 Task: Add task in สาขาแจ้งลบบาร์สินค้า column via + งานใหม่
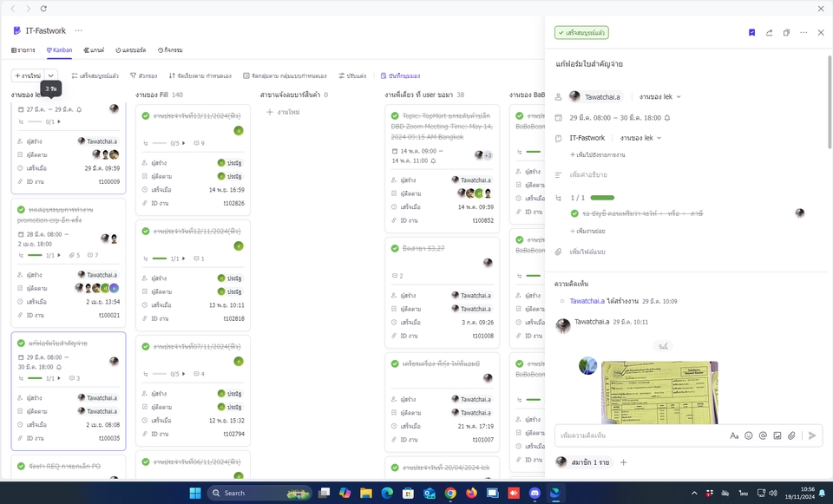(283, 112)
